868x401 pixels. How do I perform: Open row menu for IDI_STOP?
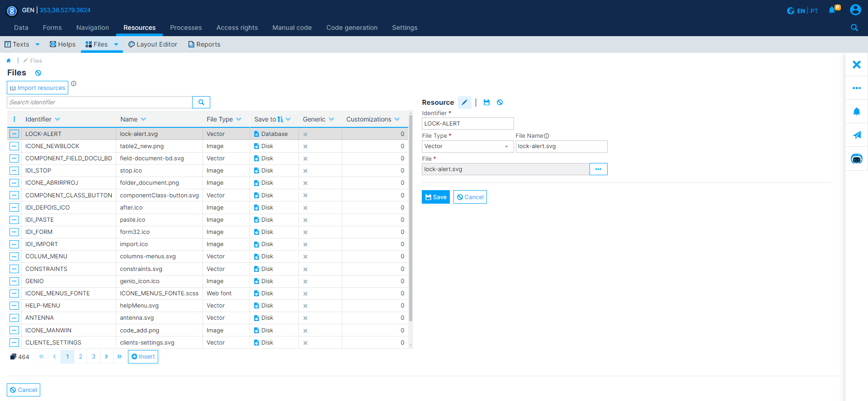point(14,171)
